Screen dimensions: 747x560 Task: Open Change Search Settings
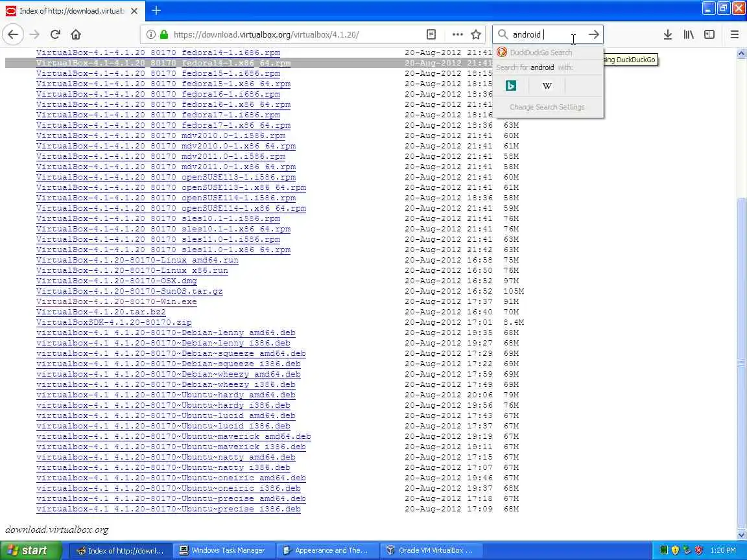[547, 107]
